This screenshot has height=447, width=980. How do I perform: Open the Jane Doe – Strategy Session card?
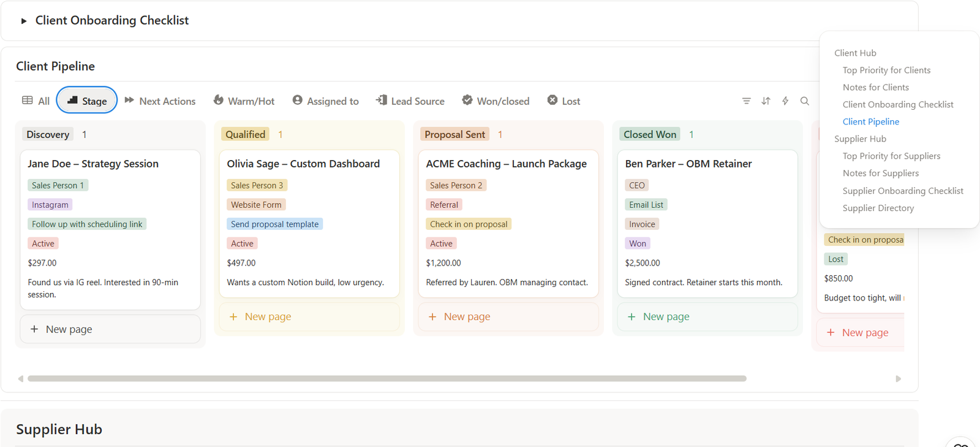coord(93,164)
